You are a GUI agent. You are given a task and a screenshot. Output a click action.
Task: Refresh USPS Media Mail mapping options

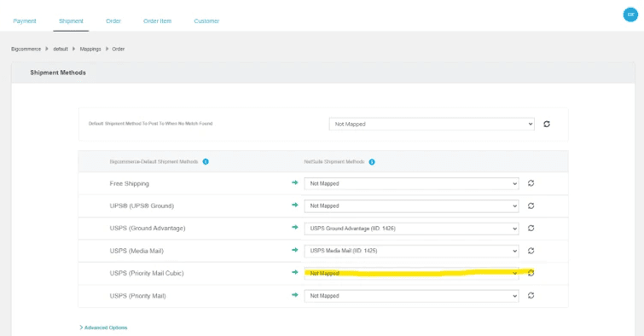[531, 251]
